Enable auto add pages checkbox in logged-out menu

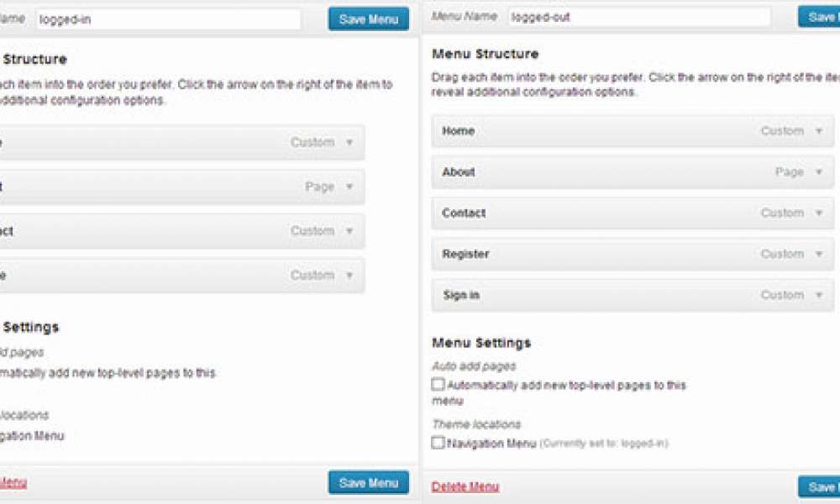click(x=438, y=385)
